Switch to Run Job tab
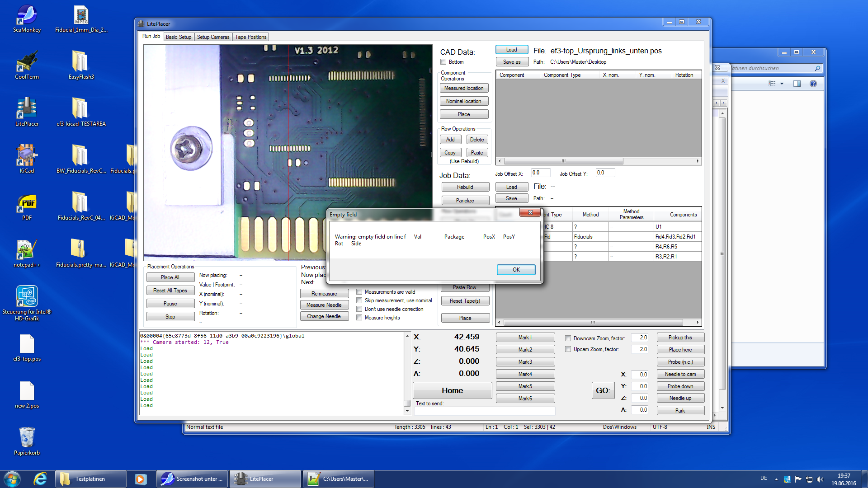This screenshot has width=868, height=488. (x=151, y=36)
